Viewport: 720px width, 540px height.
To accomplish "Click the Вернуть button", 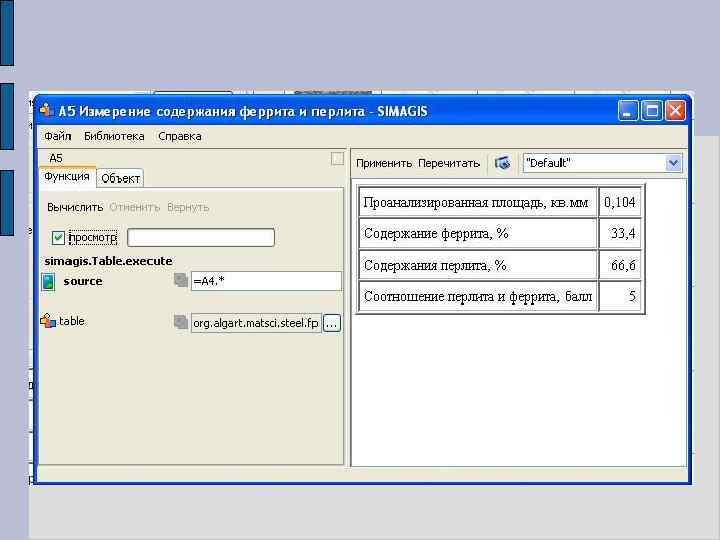I will [188, 208].
